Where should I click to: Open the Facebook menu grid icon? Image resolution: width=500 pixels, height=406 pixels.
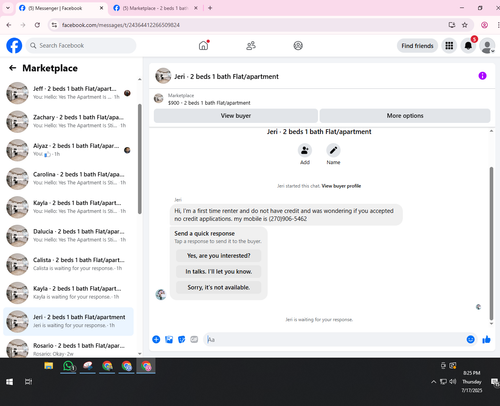pos(449,46)
